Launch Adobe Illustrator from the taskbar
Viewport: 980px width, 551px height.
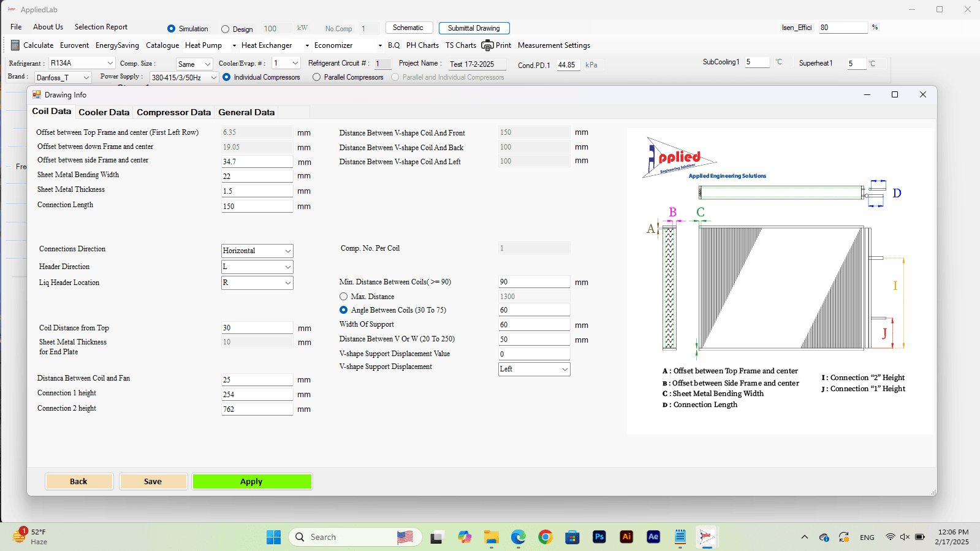(626, 537)
